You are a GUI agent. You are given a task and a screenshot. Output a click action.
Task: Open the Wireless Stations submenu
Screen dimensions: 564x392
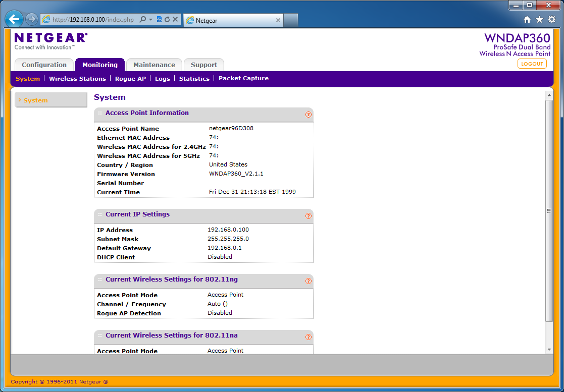coord(77,79)
